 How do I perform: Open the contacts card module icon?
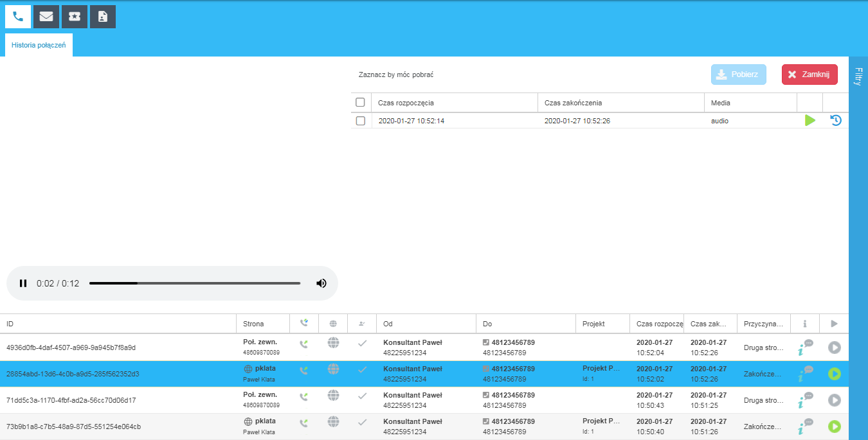click(x=103, y=16)
